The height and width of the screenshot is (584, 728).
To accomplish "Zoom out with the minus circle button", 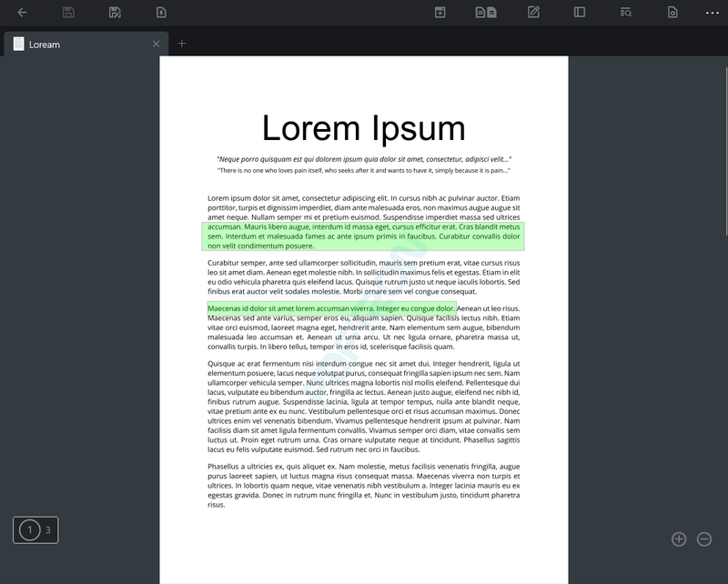I will [704, 539].
